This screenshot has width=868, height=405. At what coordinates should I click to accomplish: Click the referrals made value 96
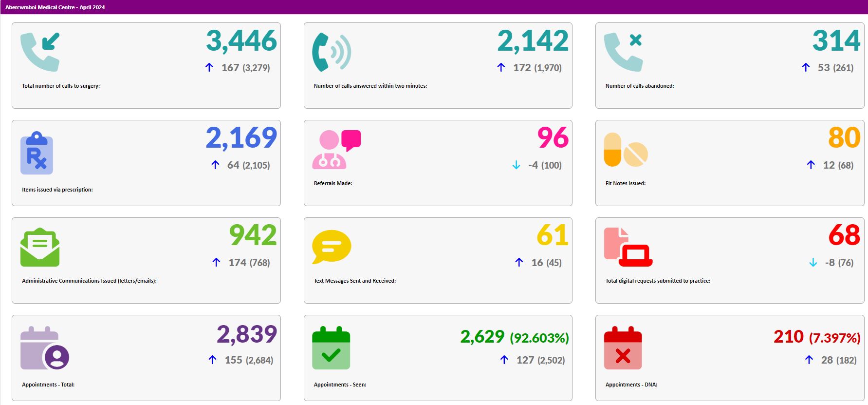pyautogui.click(x=553, y=138)
